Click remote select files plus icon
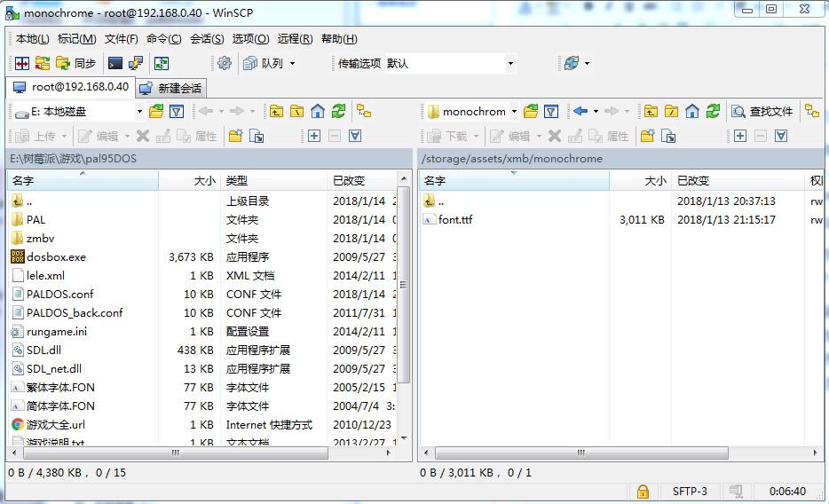 (x=740, y=137)
